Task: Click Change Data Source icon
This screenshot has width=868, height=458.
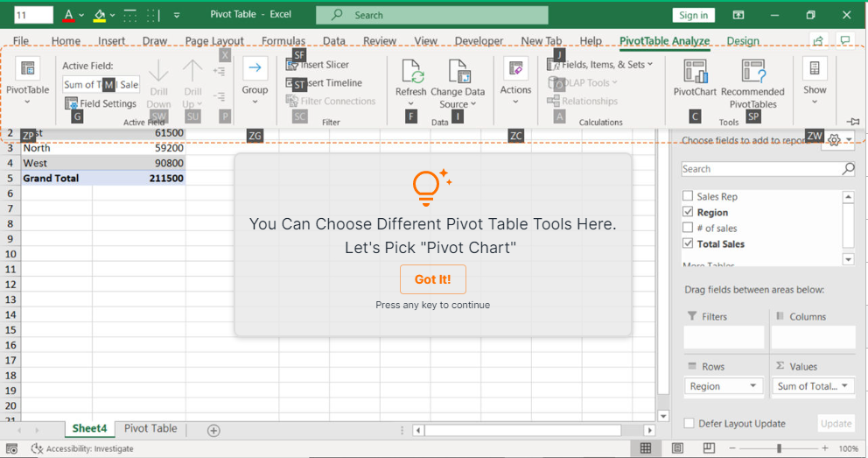Action: tap(458, 71)
